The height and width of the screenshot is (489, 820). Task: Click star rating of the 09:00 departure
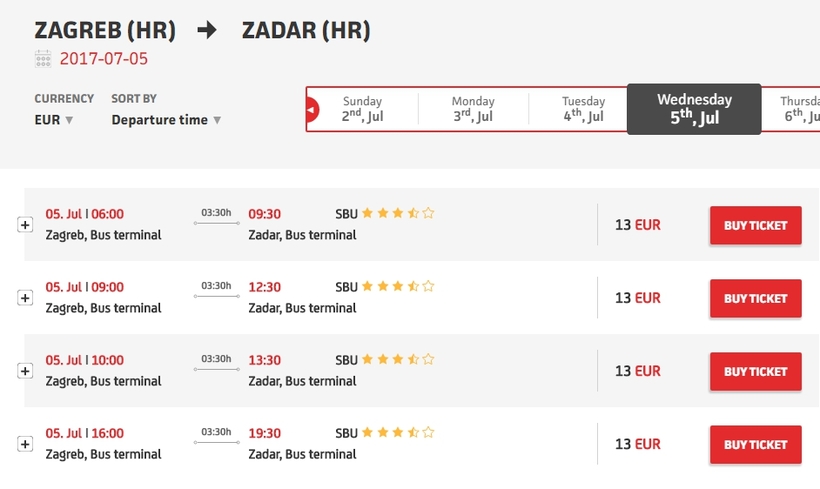click(x=398, y=287)
